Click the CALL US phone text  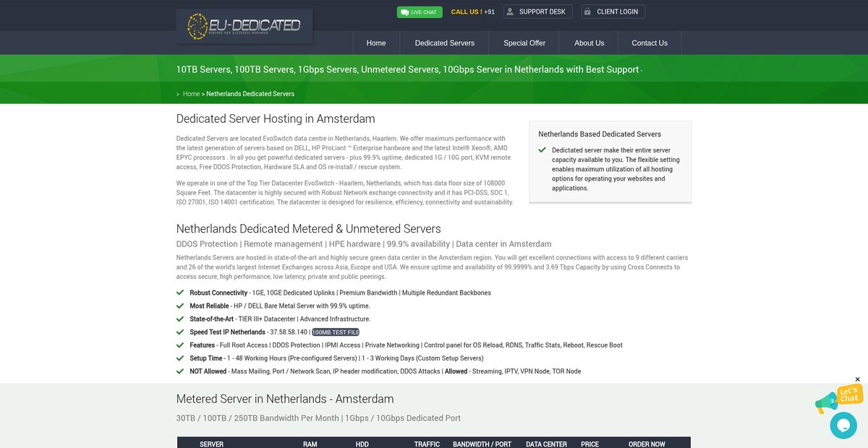click(x=473, y=12)
